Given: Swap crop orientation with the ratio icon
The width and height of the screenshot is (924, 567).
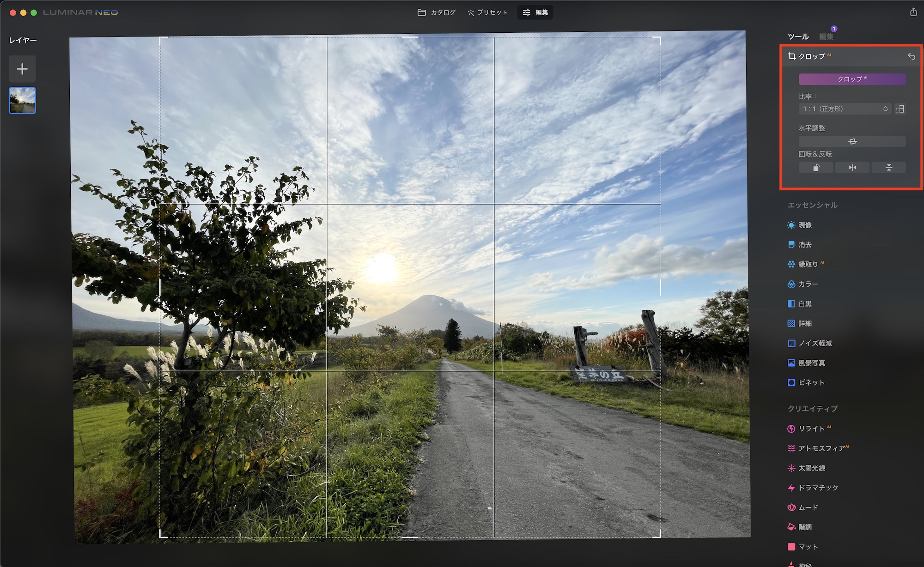Looking at the screenshot, I should pyautogui.click(x=900, y=109).
